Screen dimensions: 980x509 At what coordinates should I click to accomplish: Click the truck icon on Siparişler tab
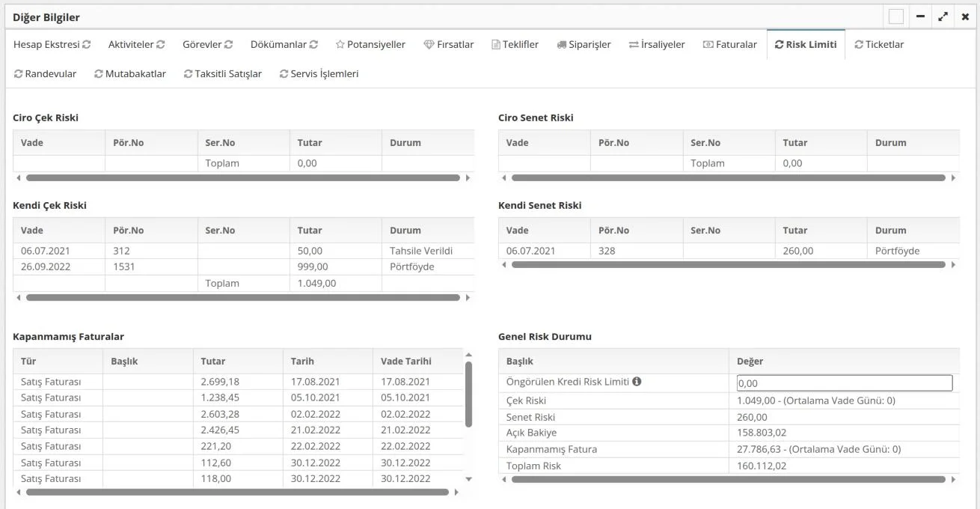(x=562, y=45)
